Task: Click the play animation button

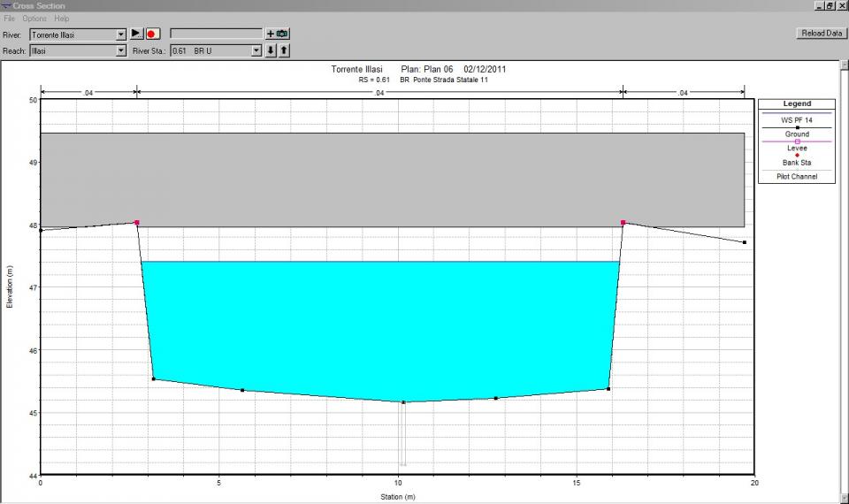Action: pyautogui.click(x=136, y=34)
